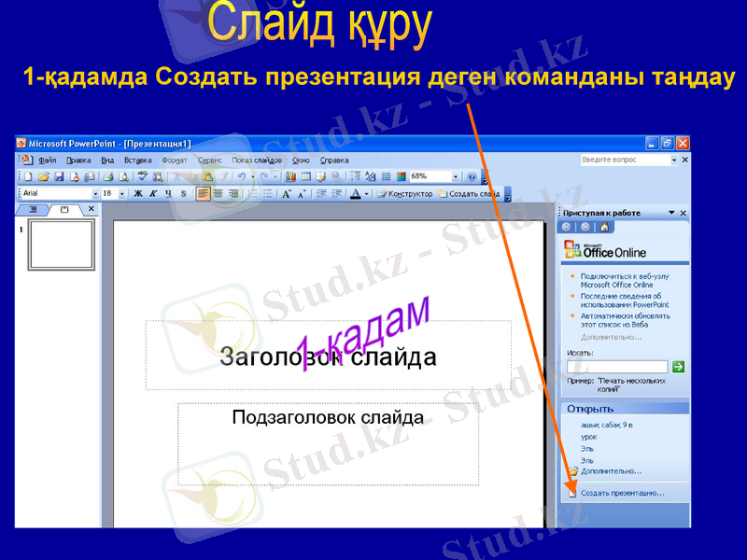This screenshot has height=560, width=747.
Task: Click the Print icon
Action: [x=106, y=175]
